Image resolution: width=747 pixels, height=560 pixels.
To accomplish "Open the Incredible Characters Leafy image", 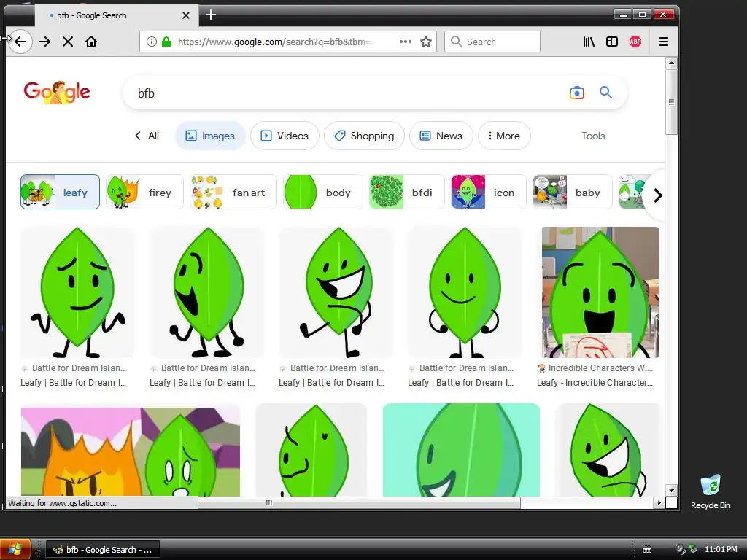I will click(600, 292).
